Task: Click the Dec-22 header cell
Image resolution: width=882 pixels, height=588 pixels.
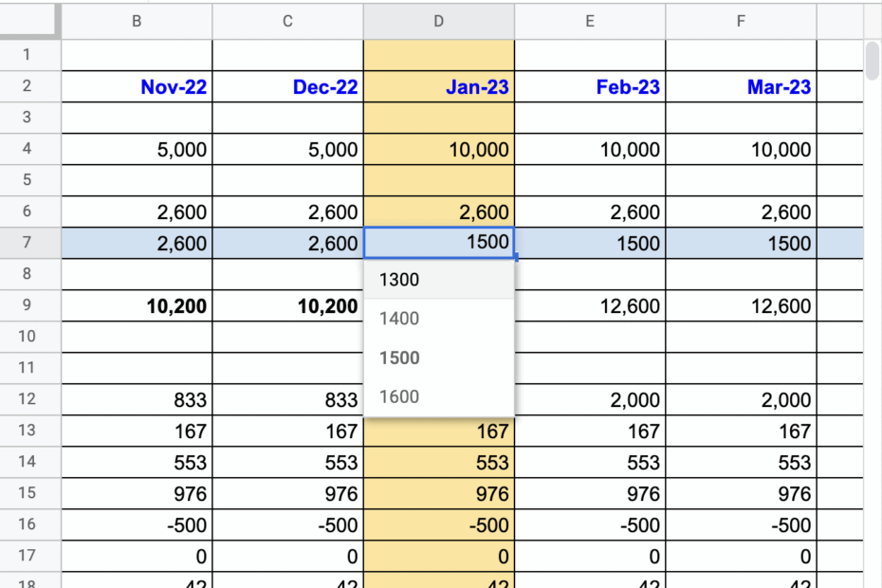Action: (x=287, y=86)
